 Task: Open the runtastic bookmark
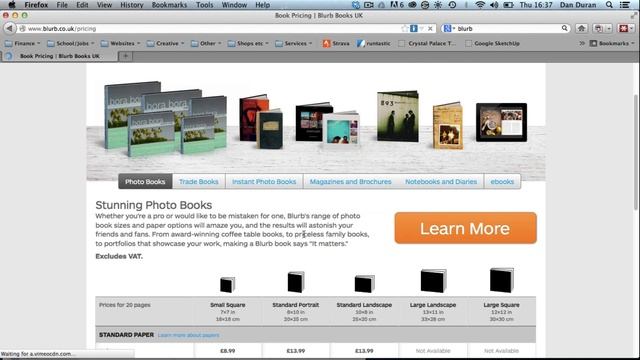click(373, 43)
